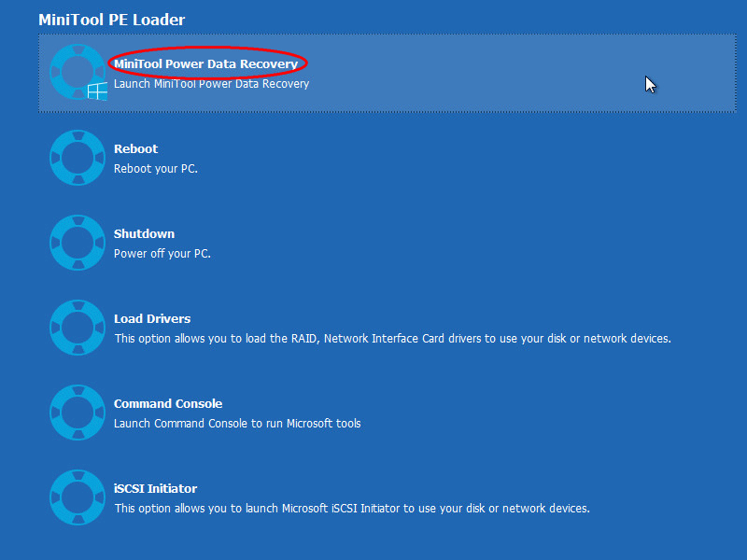Open the Command Console title
The width and height of the screenshot is (747, 560).
pyautogui.click(x=168, y=403)
